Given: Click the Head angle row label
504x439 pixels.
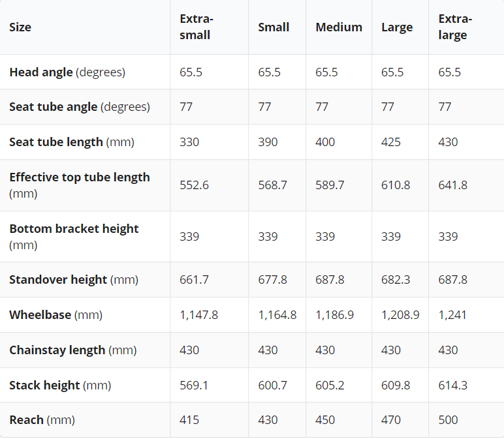Looking at the screenshot, I should (x=67, y=72).
